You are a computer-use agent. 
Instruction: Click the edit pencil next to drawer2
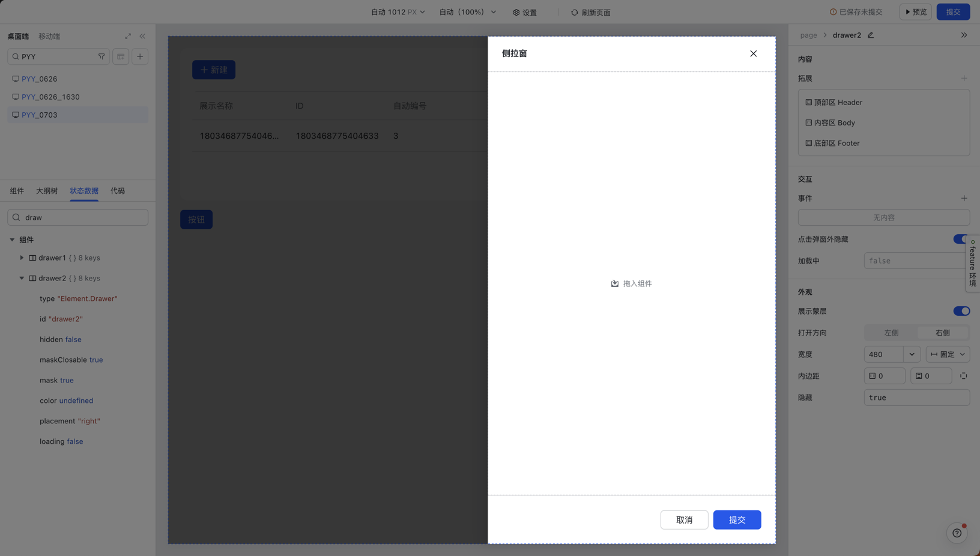[870, 35]
